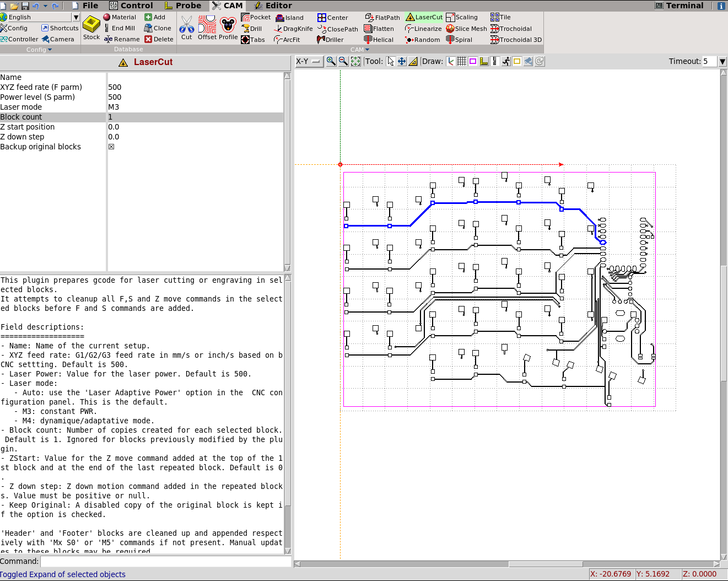Click the Material button
Viewport: 728px width, 581px height.
coord(120,17)
